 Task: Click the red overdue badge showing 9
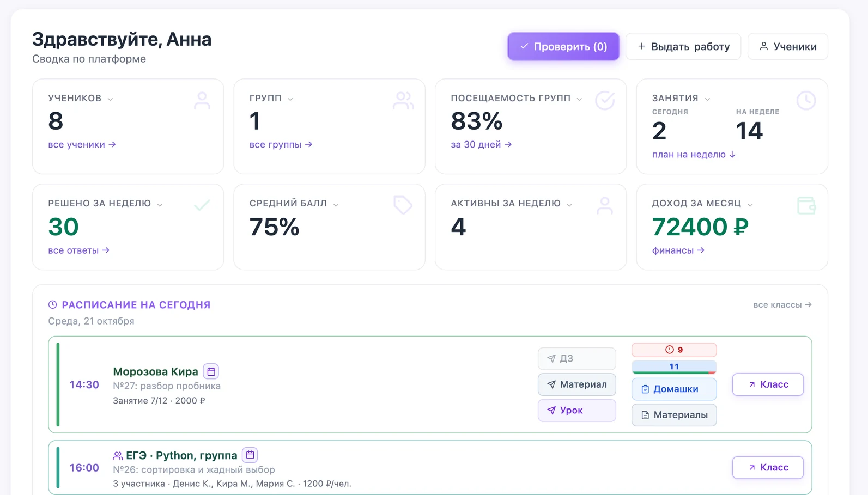674,350
